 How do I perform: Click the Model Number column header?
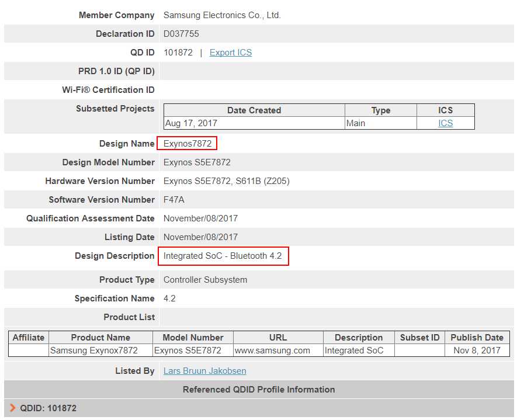tap(193, 338)
